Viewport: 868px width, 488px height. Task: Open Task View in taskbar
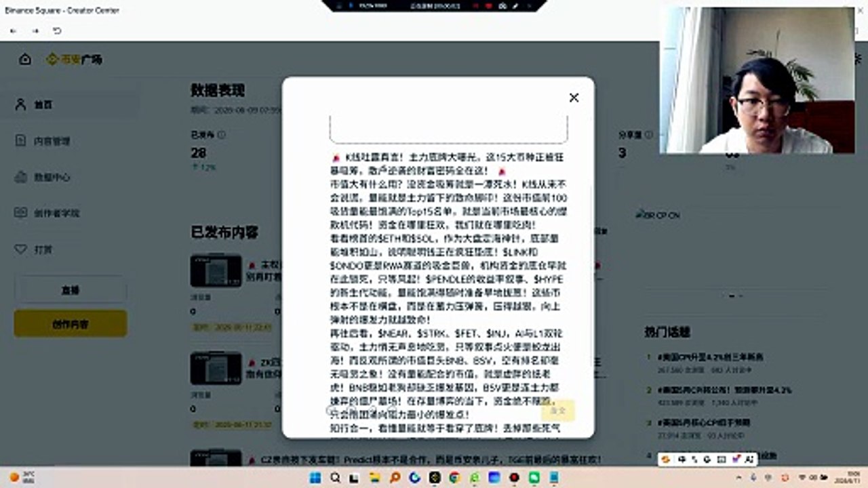pos(355,478)
